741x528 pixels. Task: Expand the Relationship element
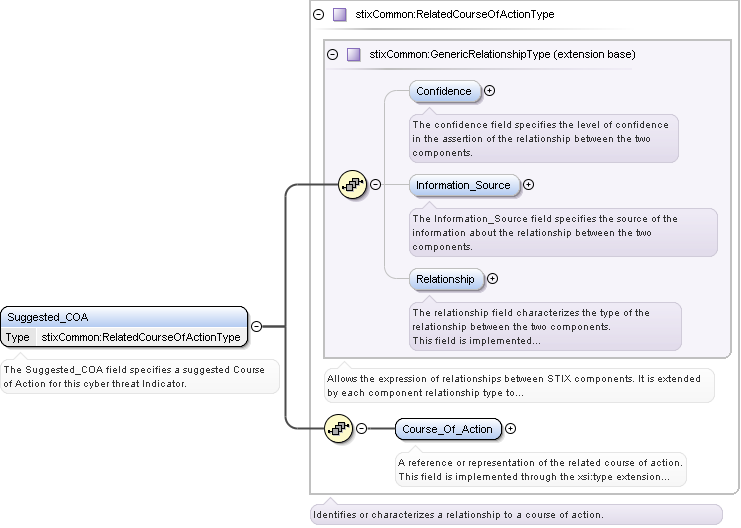click(492, 279)
